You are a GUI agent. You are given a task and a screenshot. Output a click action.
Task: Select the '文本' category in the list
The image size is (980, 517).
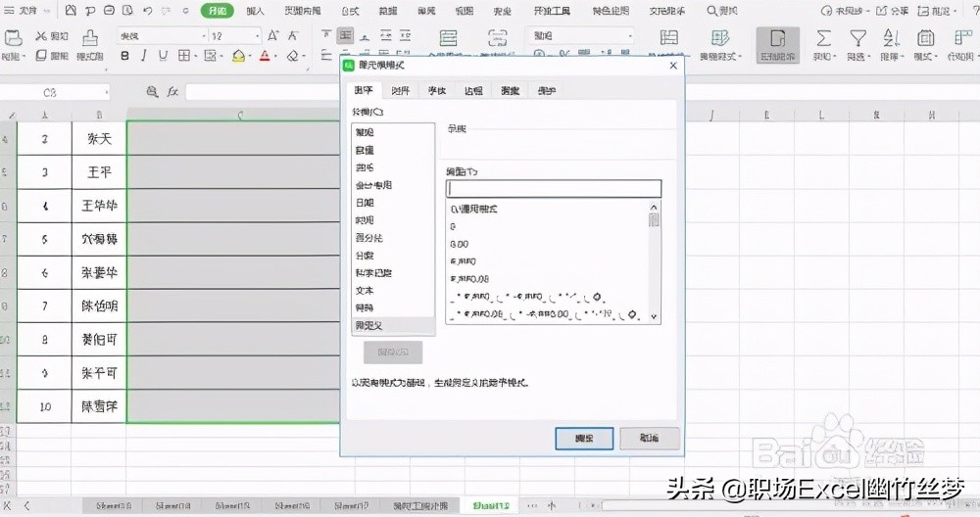(x=393, y=291)
